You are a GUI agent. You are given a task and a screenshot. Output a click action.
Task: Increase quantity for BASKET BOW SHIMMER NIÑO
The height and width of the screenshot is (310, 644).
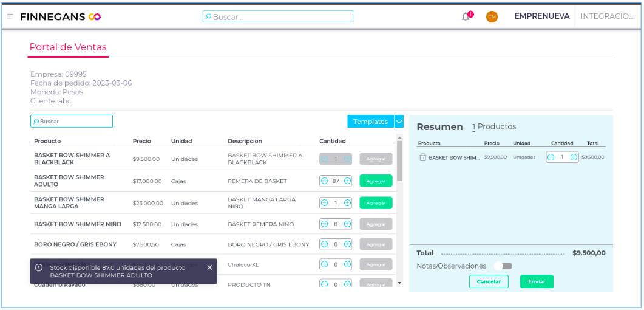click(347, 224)
